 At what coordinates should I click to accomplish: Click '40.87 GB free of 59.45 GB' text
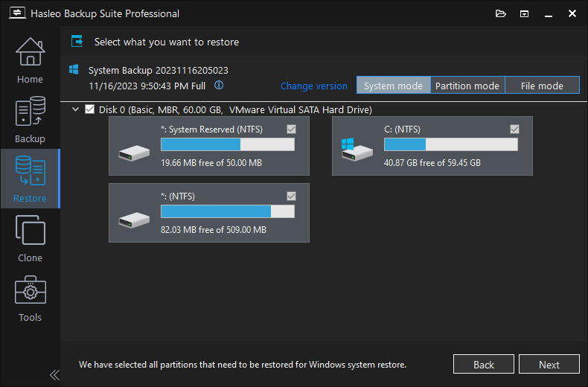pyautogui.click(x=432, y=163)
